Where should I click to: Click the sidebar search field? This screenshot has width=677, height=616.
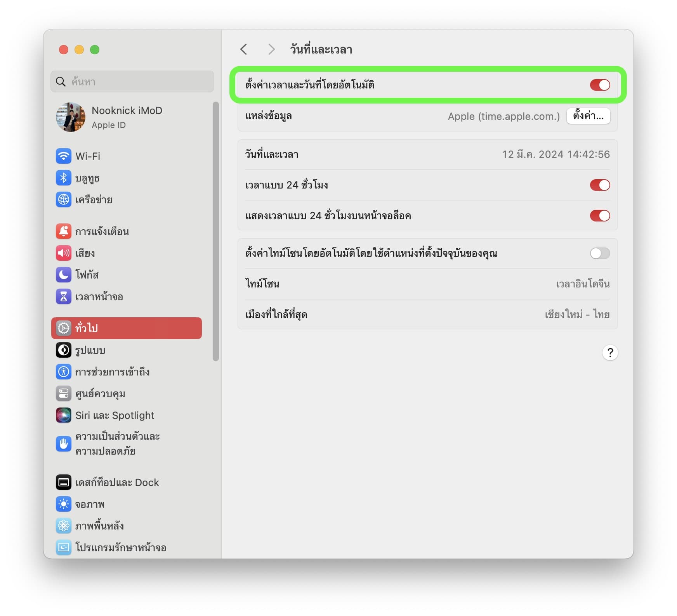click(132, 82)
